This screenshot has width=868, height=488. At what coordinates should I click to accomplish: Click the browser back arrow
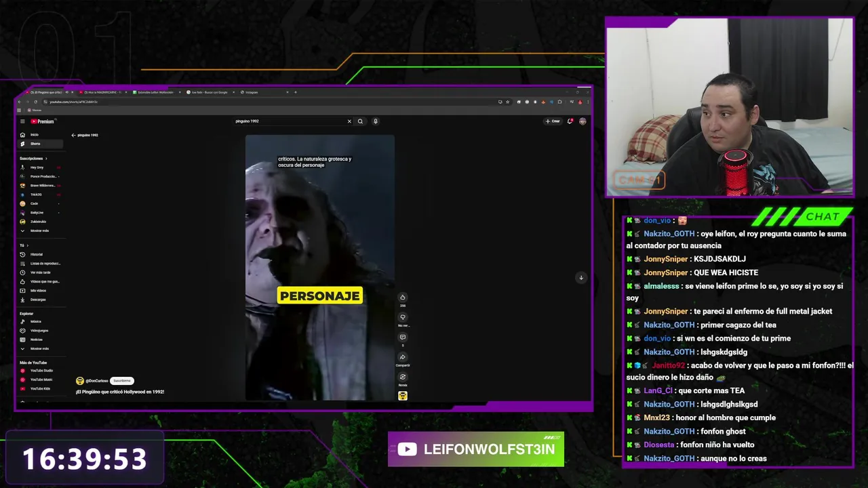pyautogui.click(x=19, y=102)
